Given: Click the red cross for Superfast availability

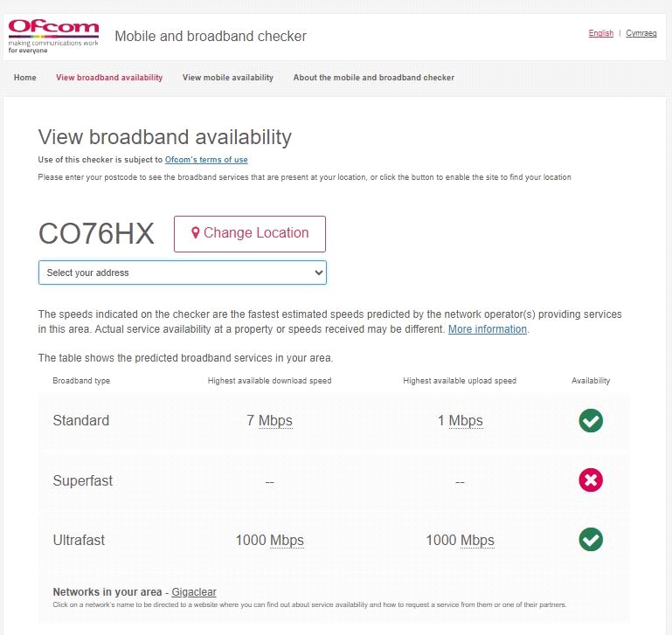Looking at the screenshot, I should click(591, 480).
